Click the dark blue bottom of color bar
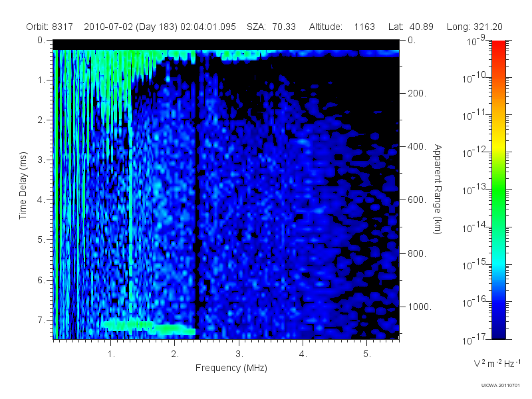This screenshot has width=532, height=399. [498, 331]
